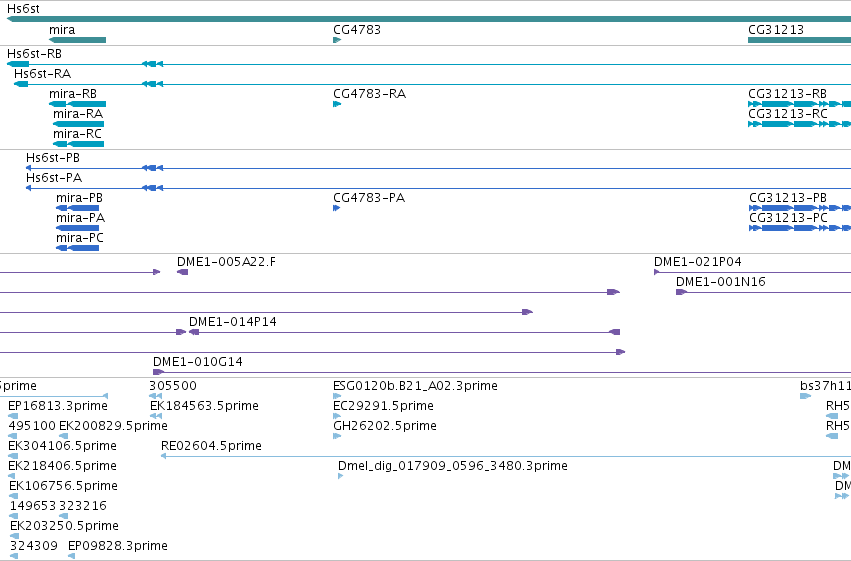Select the EK203250.5prime EST label
The width and height of the screenshot is (851, 561).
point(64,526)
